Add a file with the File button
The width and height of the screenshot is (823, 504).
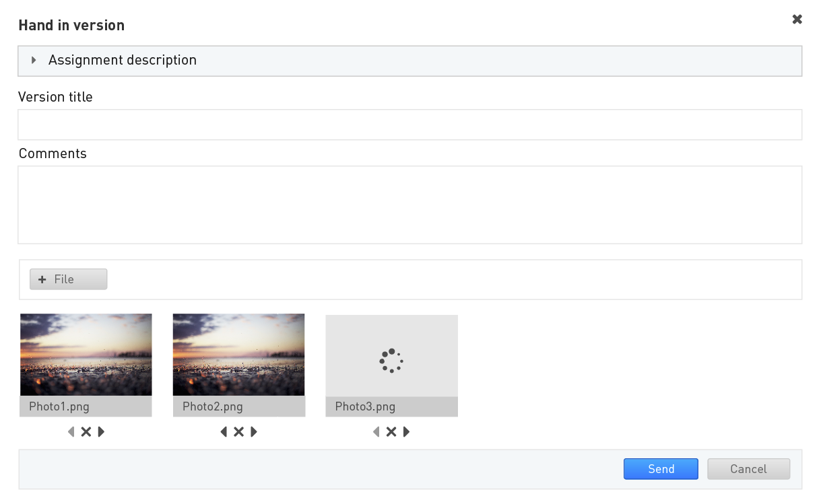pyautogui.click(x=68, y=279)
